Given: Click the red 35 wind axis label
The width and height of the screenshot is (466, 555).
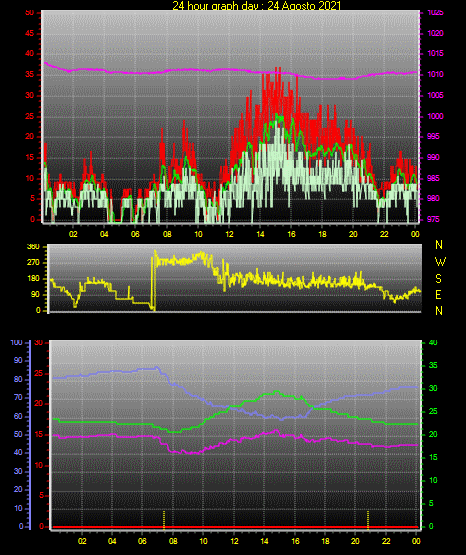Looking at the screenshot, I should [x=30, y=75].
